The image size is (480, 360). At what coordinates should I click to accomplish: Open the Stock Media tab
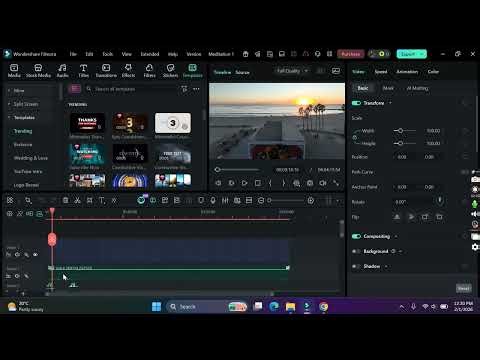(x=38, y=71)
